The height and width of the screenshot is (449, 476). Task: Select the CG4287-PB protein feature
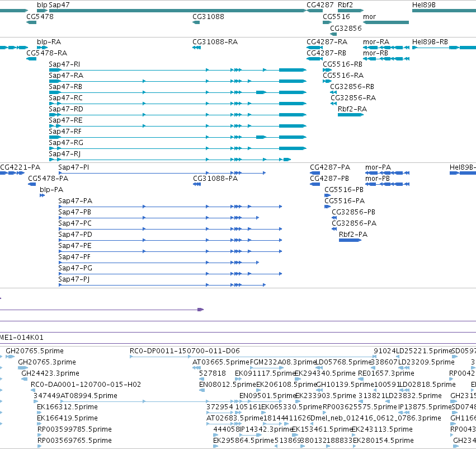coord(315,184)
